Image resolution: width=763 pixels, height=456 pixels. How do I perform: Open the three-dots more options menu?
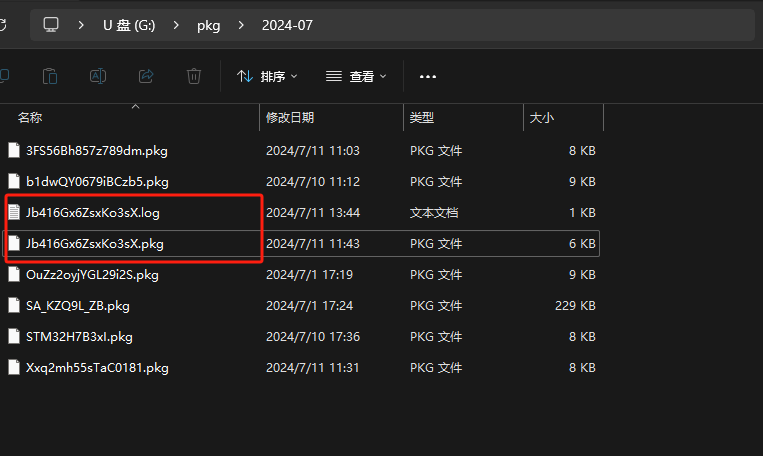click(x=428, y=76)
